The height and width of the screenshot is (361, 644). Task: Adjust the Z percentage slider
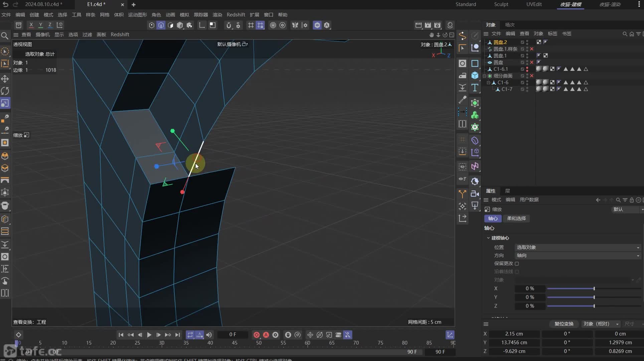click(594, 306)
